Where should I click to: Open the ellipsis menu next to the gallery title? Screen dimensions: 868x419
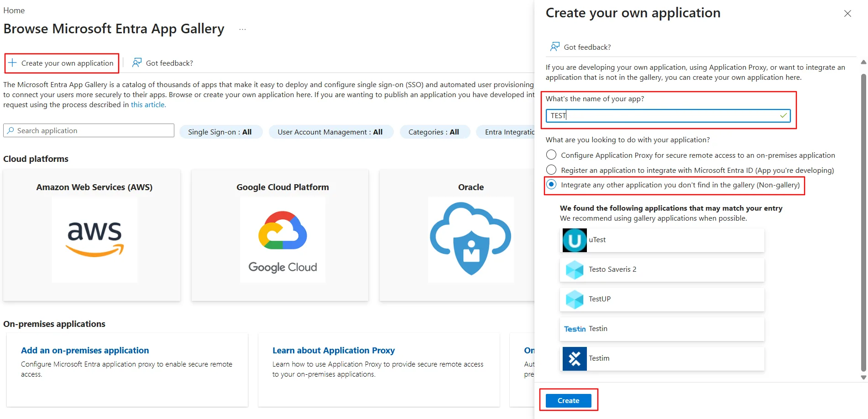[243, 30]
